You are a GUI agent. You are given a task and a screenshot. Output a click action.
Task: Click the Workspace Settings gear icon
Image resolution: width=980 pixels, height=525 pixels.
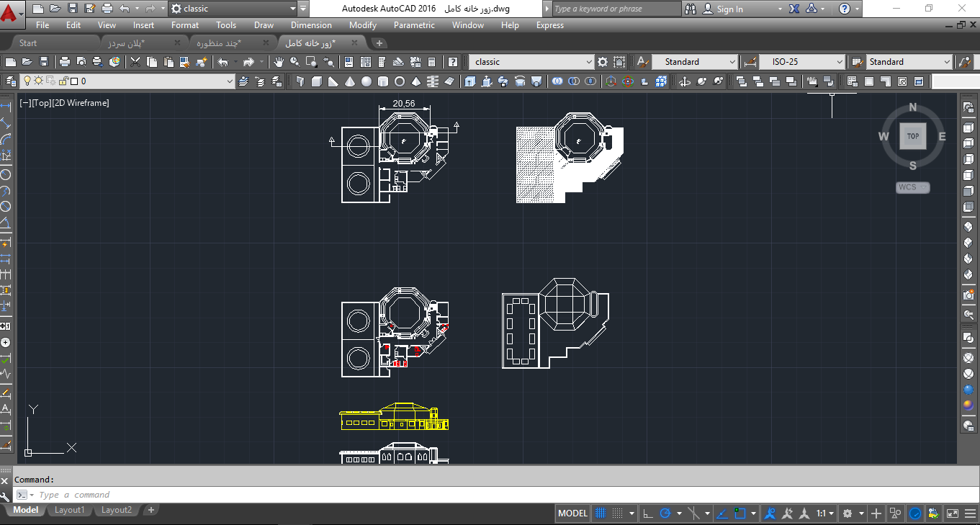pyautogui.click(x=603, y=62)
